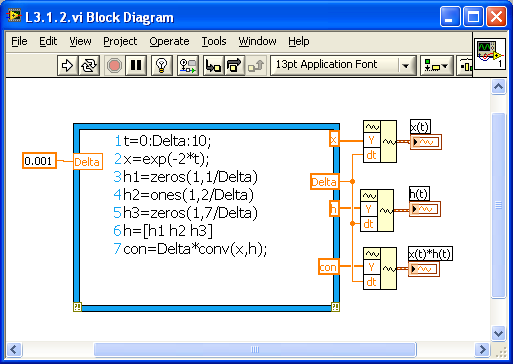Screen dimensions: 513x364
Task: Start Run Continuously from toolbar
Action: pos(89,65)
